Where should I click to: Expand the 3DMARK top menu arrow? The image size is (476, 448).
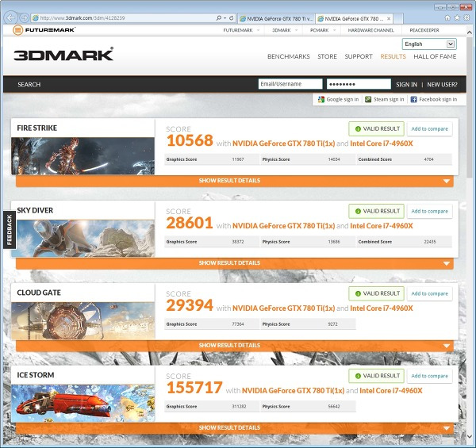click(296, 30)
